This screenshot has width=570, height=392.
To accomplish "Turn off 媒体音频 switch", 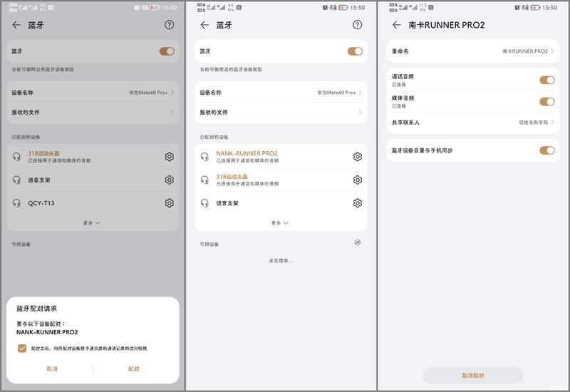I will pos(547,101).
